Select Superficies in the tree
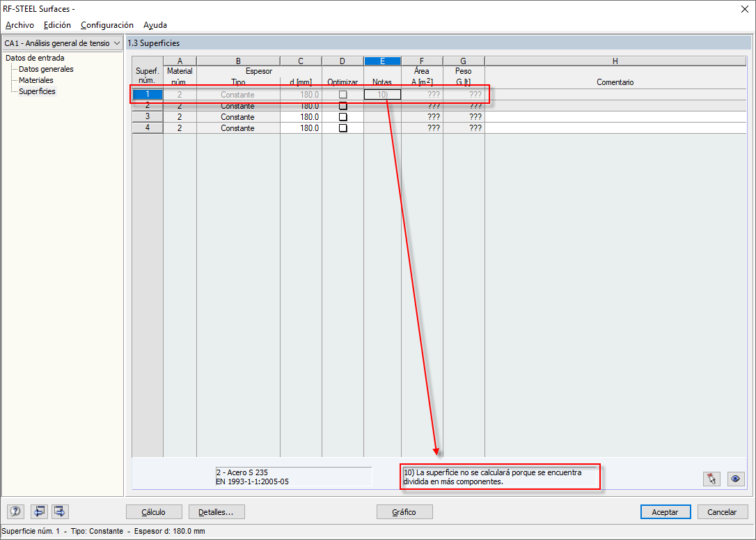This screenshot has width=756, height=540. (x=37, y=91)
